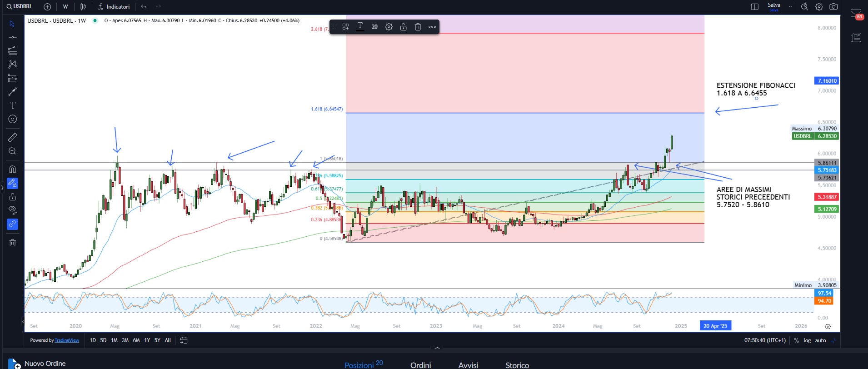
Task: Click the text color swatch in floating toolbar
Action: [x=360, y=27]
